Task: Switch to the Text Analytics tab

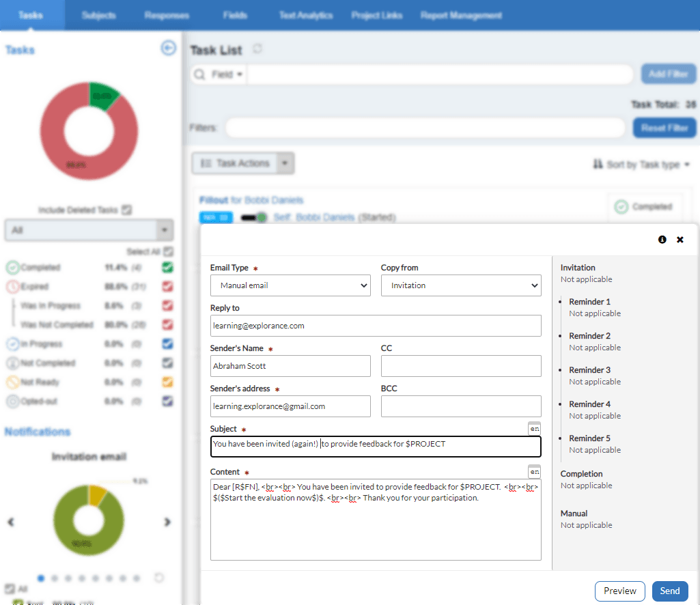Action: point(306,15)
